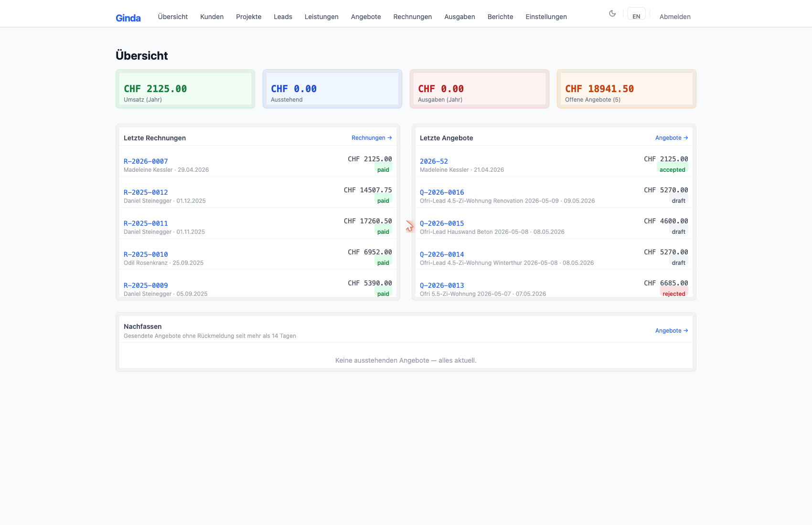This screenshot has width=812, height=525.
Task: Click the Nachfassen heading
Action: [x=142, y=326]
